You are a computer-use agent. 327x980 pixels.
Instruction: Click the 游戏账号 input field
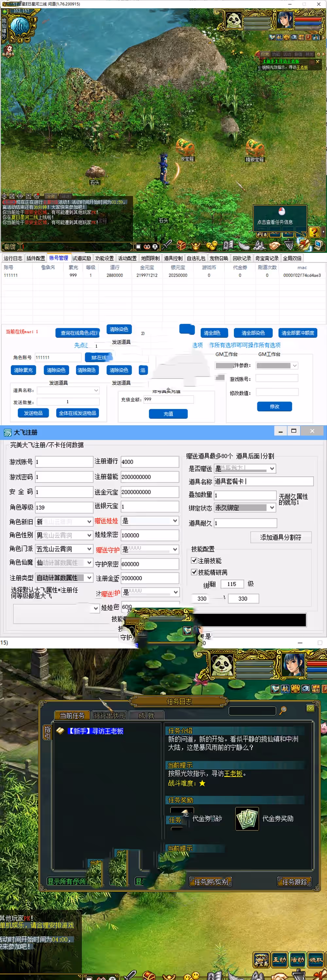pyautogui.click(x=64, y=462)
